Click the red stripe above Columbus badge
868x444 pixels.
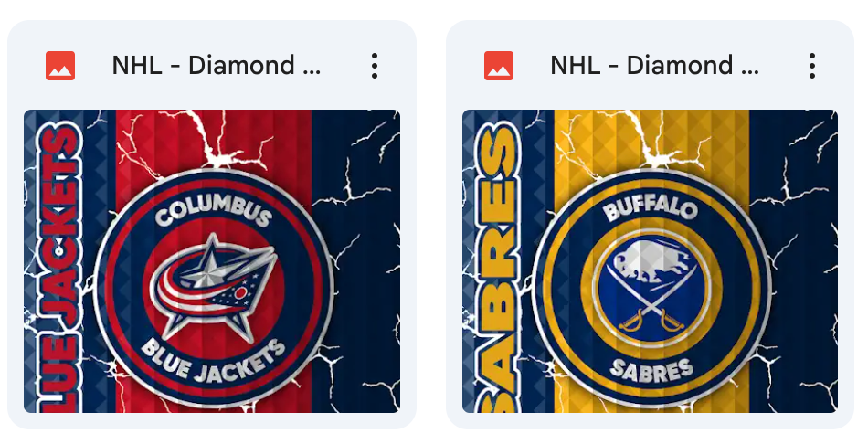[213, 138]
